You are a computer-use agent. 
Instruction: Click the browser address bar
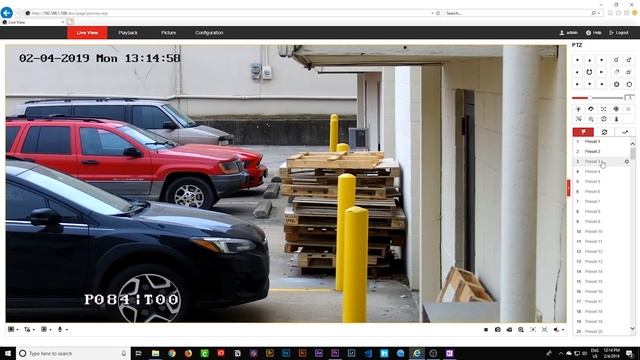(x=229, y=13)
